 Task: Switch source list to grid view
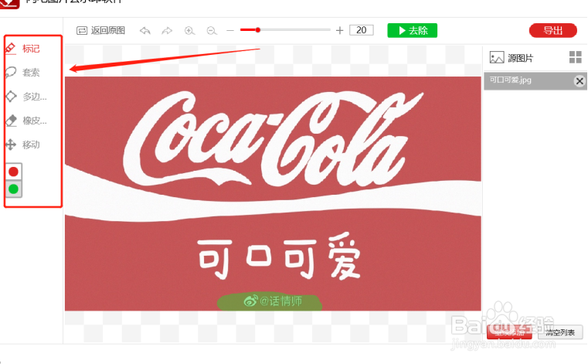pos(575,57)
